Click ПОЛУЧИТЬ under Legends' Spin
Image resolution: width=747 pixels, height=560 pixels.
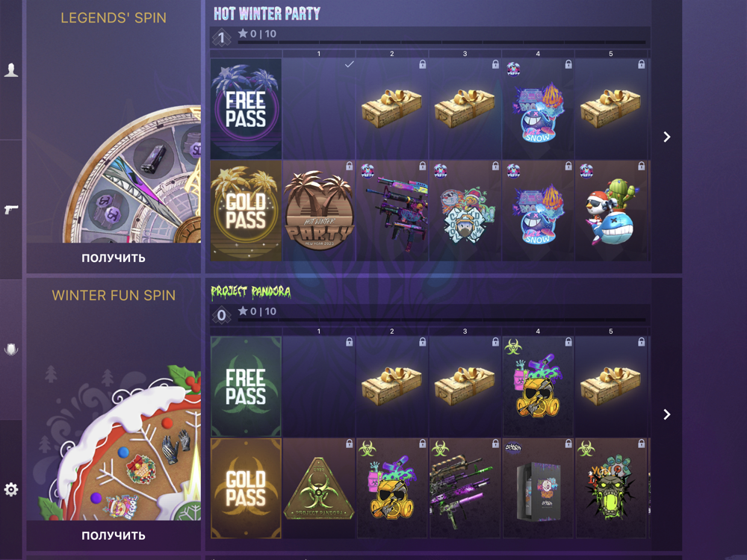[114, 258]
